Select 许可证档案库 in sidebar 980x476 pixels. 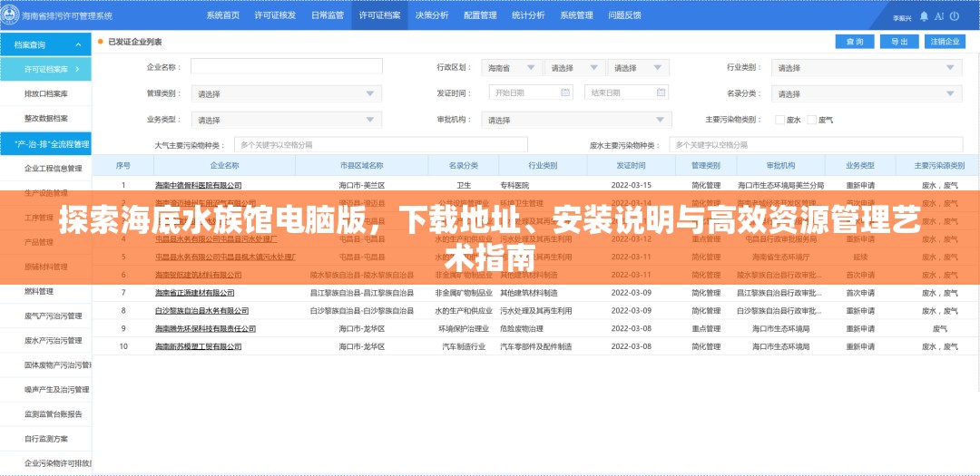(45, 69)
